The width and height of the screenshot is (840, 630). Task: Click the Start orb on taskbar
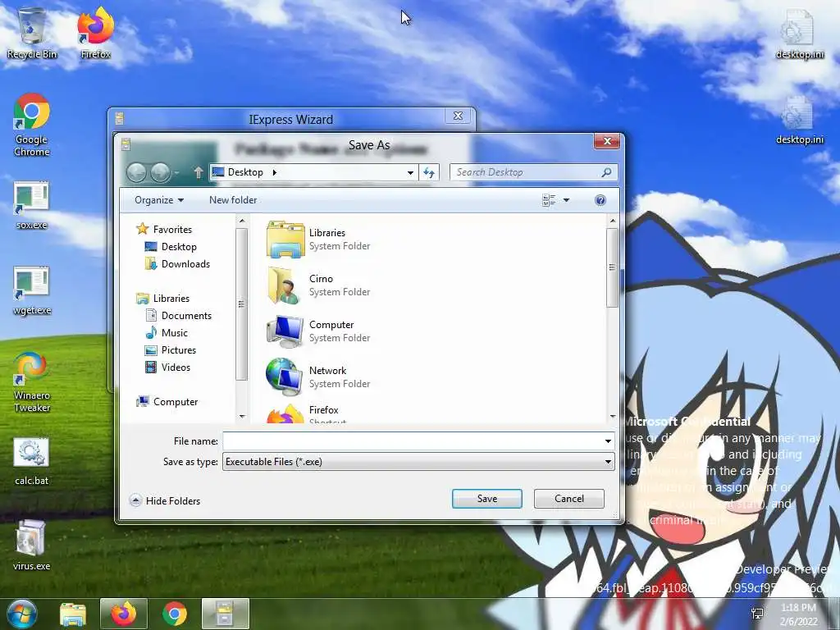coord(21,614)
